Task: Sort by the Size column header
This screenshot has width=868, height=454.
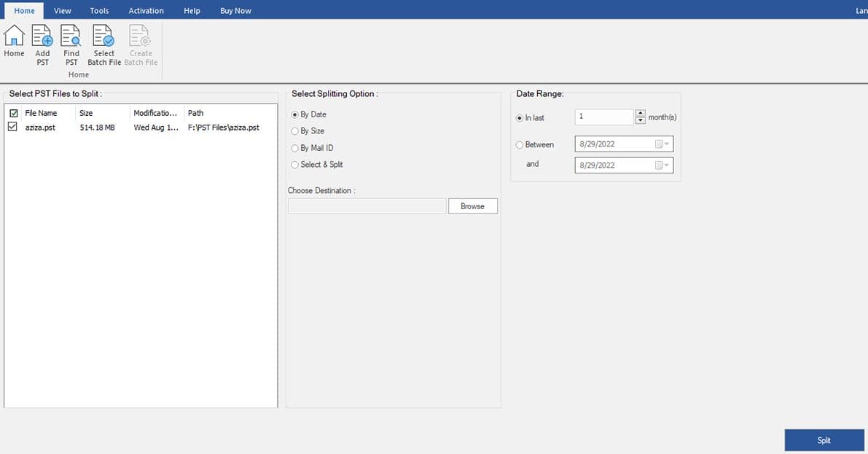Action: pos(86,113)
